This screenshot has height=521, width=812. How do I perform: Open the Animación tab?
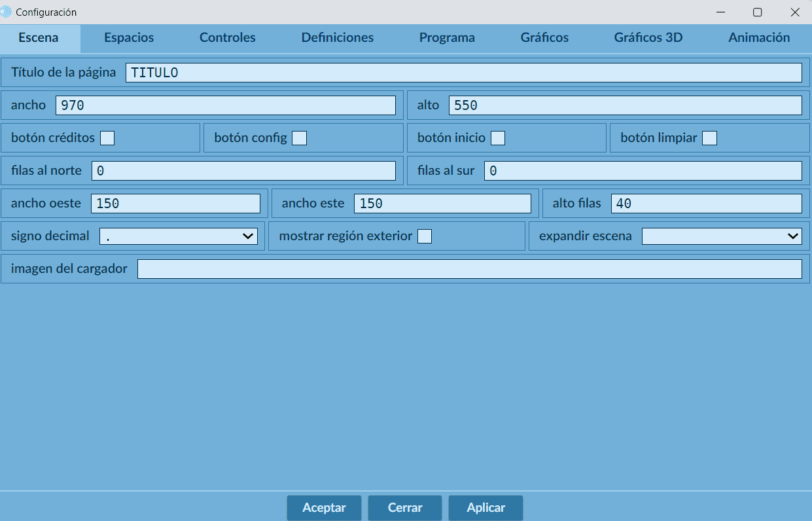[759, 38]
